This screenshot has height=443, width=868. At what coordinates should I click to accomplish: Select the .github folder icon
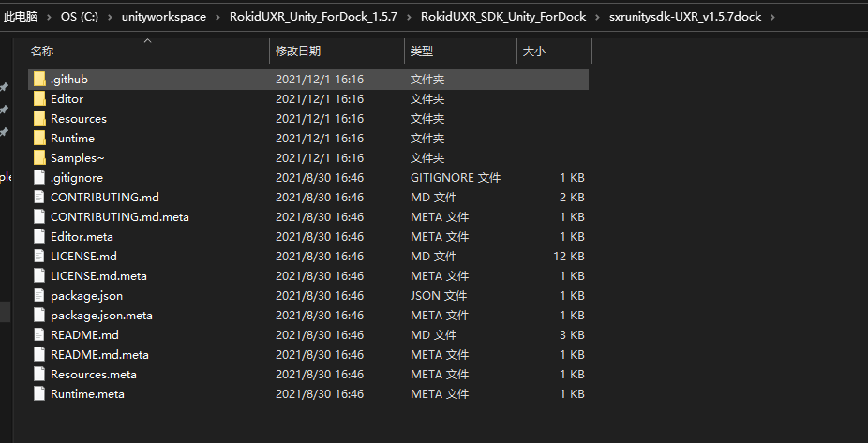38,79
